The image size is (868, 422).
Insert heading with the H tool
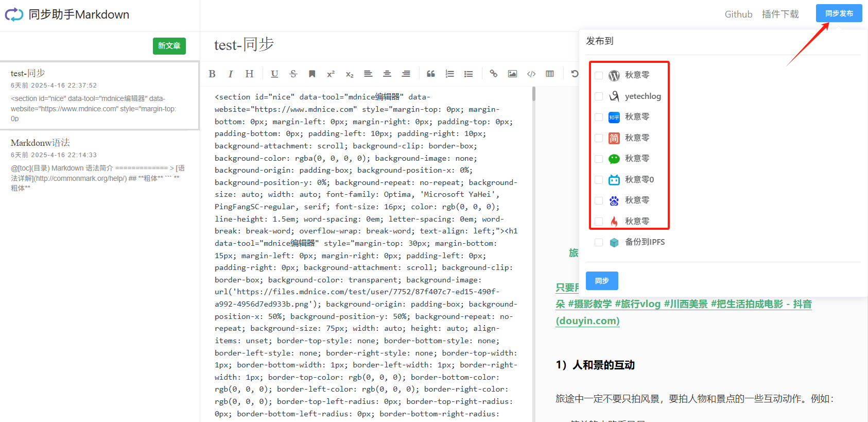tap(249, 74)
